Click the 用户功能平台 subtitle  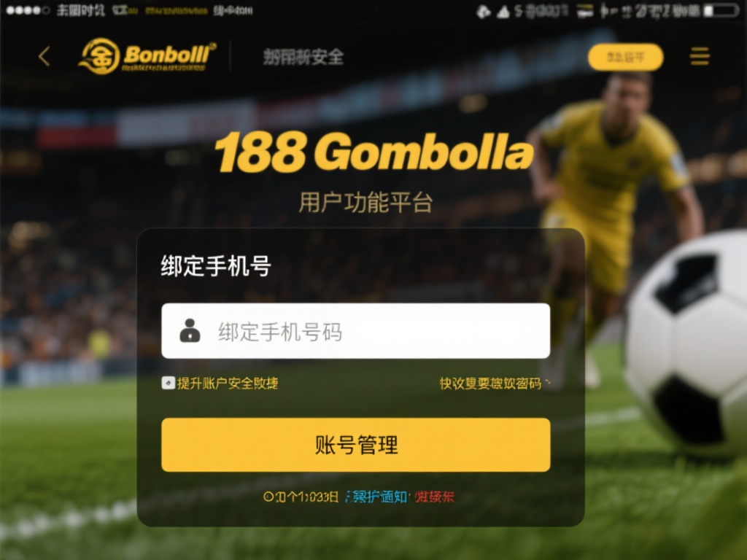pos(365,203)
